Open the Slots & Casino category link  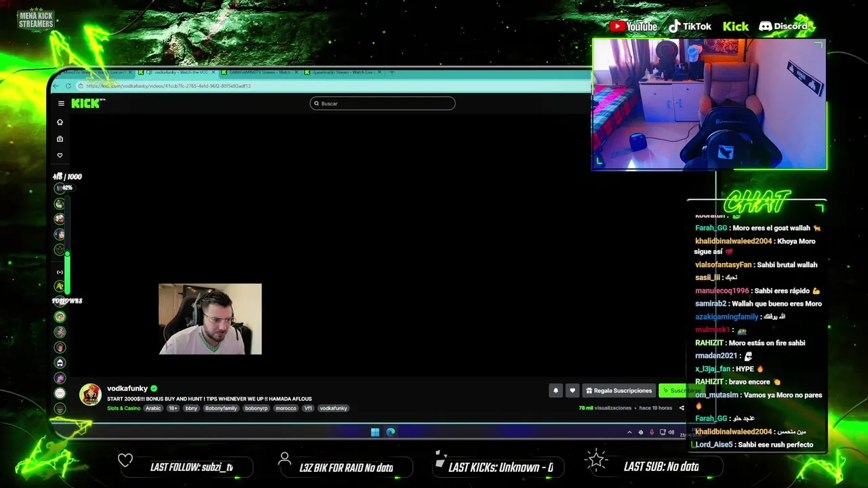[x=123, y=408]
